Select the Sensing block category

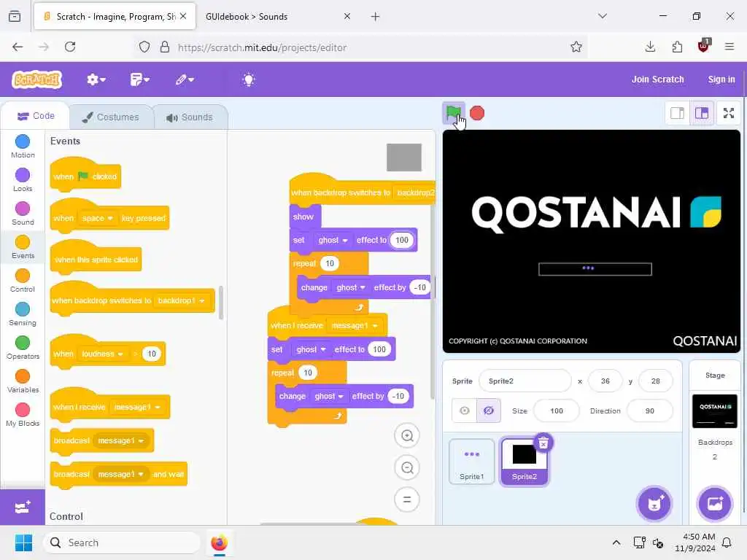23,314
